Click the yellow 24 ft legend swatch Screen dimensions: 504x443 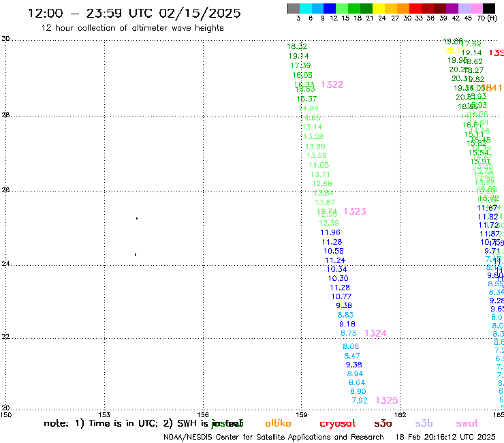click(379, 8)
